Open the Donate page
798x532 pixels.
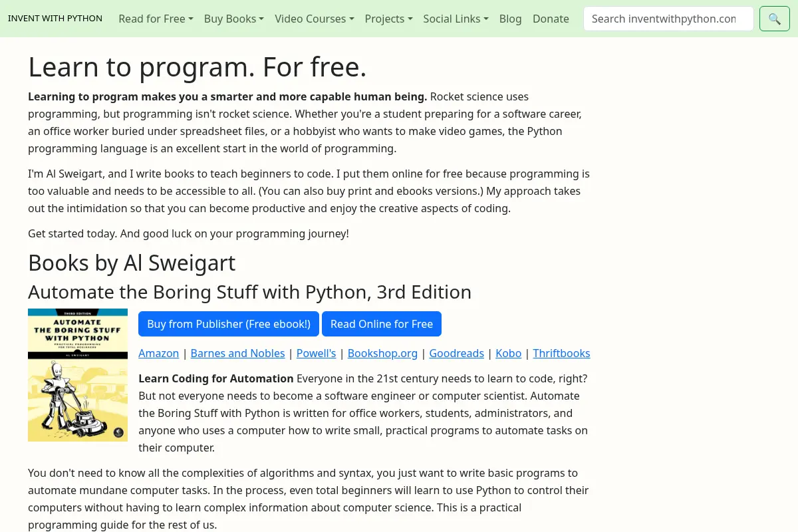(x=551, y=19)
